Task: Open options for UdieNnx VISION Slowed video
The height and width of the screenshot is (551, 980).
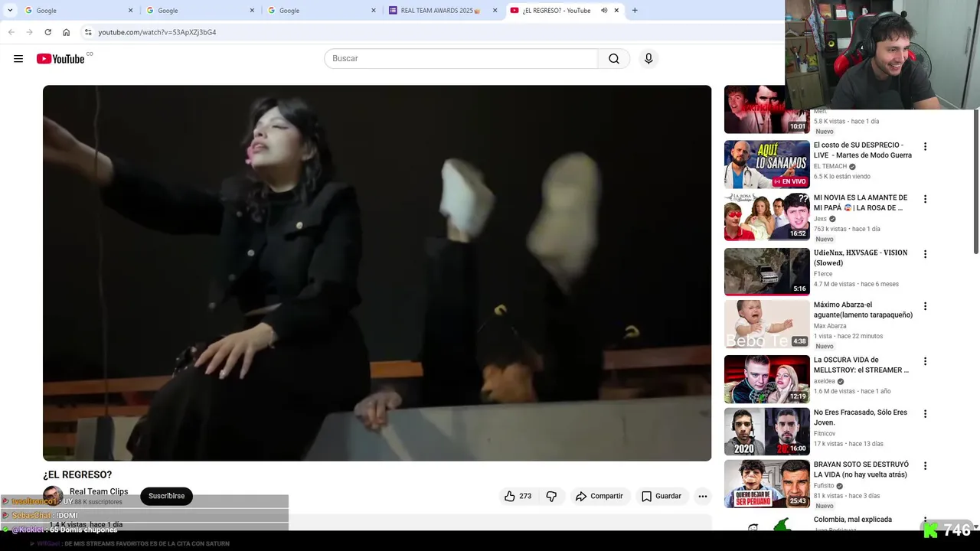Action: coord(925,254)
